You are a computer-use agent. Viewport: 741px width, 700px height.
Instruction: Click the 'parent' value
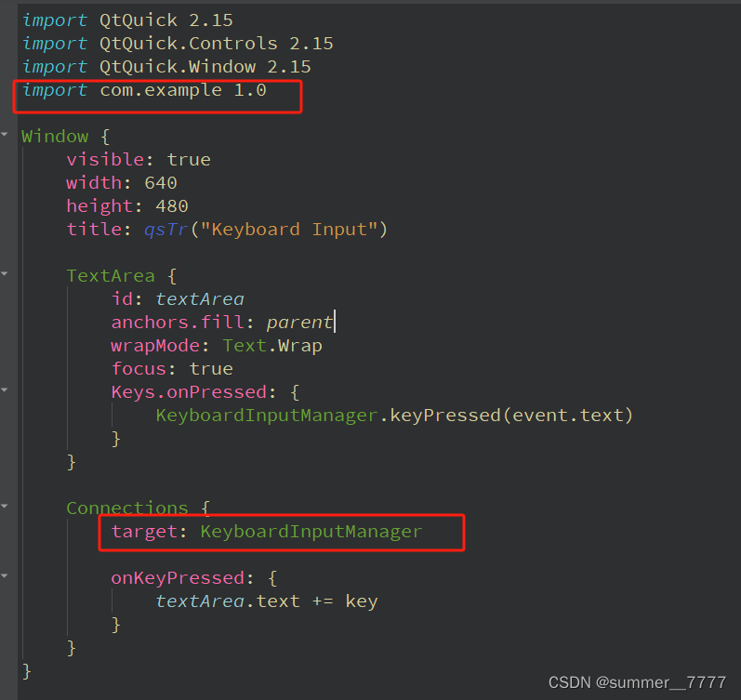[299, 323]
